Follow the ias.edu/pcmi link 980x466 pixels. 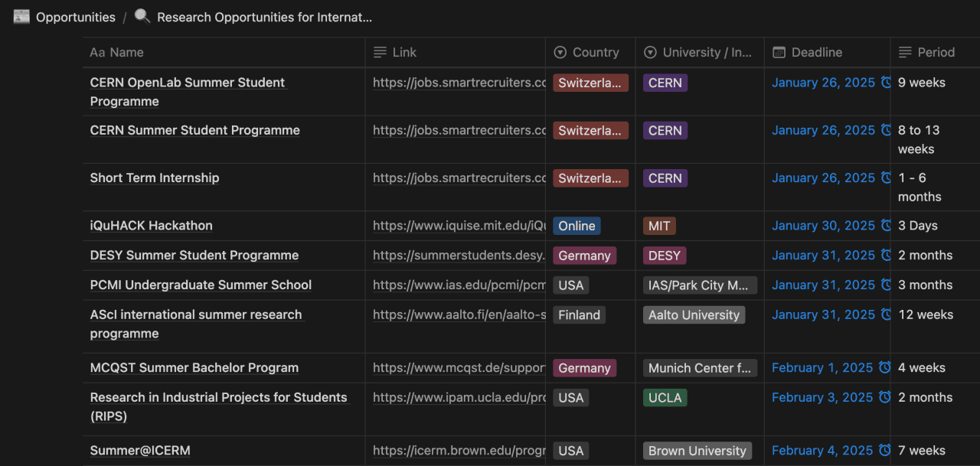tap(459, 285)
